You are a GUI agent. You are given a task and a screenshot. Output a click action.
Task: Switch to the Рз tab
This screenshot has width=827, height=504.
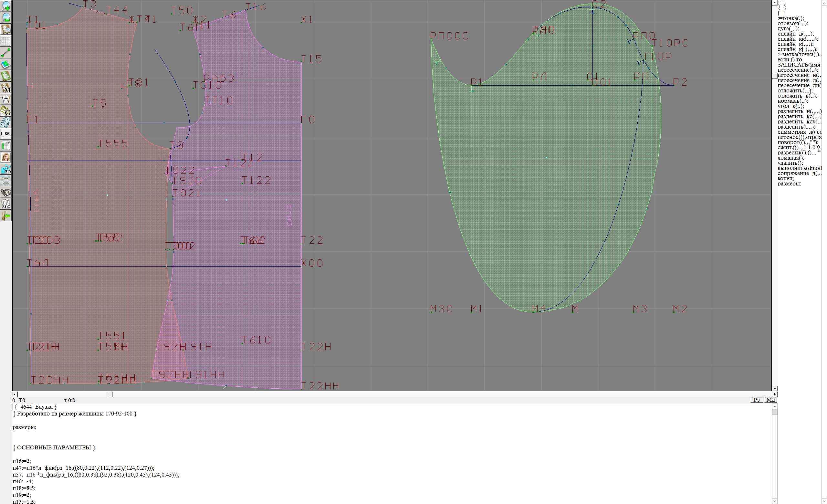click(x=757, y=400)
